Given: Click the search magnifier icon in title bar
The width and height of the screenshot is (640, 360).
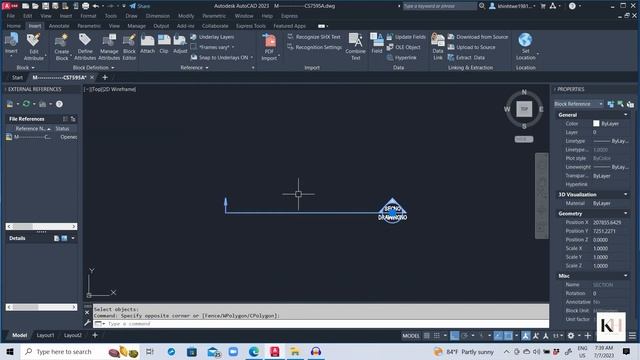Looking at the screenshot, I should (x=482, y=6).
